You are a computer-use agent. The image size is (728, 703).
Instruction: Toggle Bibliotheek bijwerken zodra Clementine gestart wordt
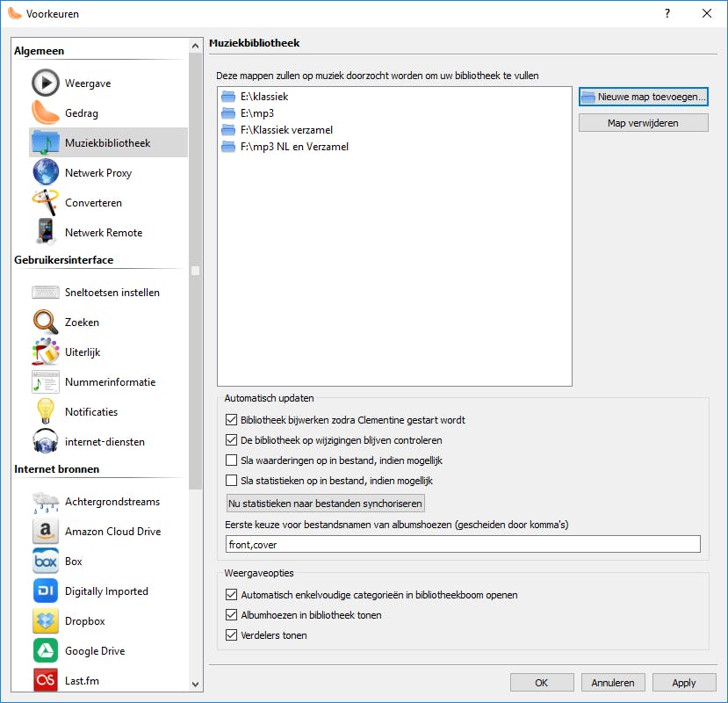click(231, 419)
